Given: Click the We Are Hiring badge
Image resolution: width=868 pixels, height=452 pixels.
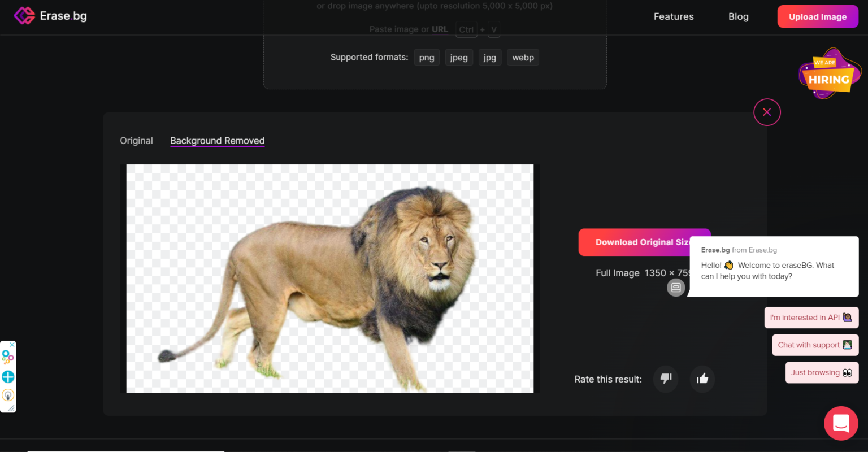Looking at the screenshot, I should pyautogui.click(x=829, y=74).
